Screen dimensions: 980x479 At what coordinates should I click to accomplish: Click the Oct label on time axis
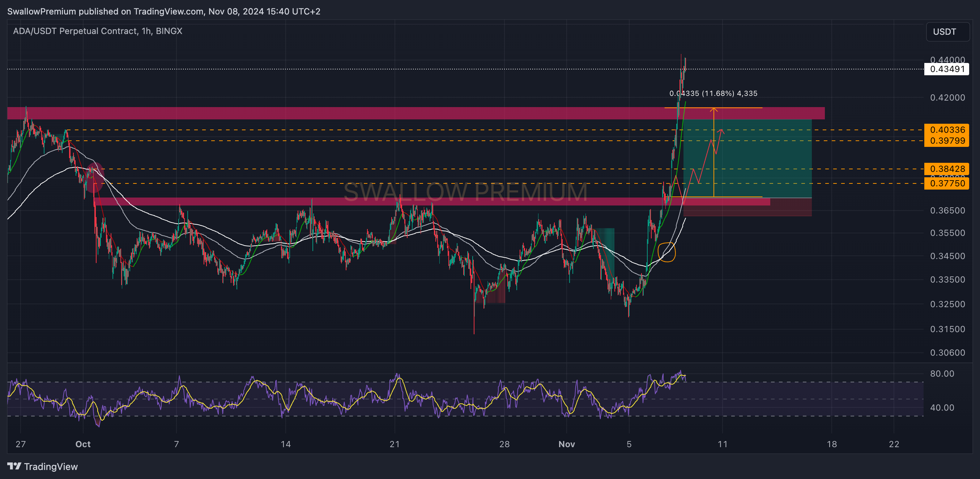tap(83, 444)
